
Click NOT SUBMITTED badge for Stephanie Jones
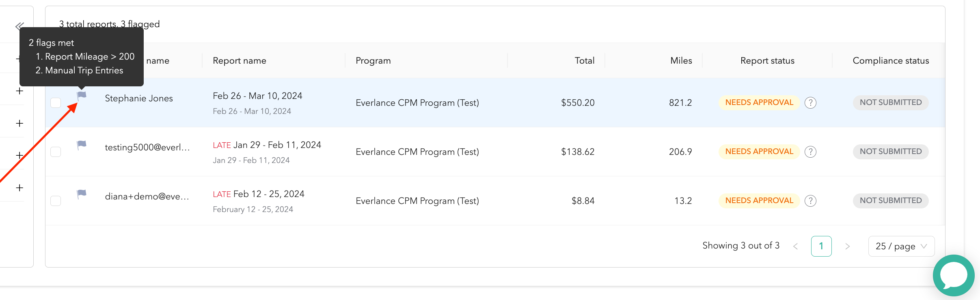coord(891,103)
